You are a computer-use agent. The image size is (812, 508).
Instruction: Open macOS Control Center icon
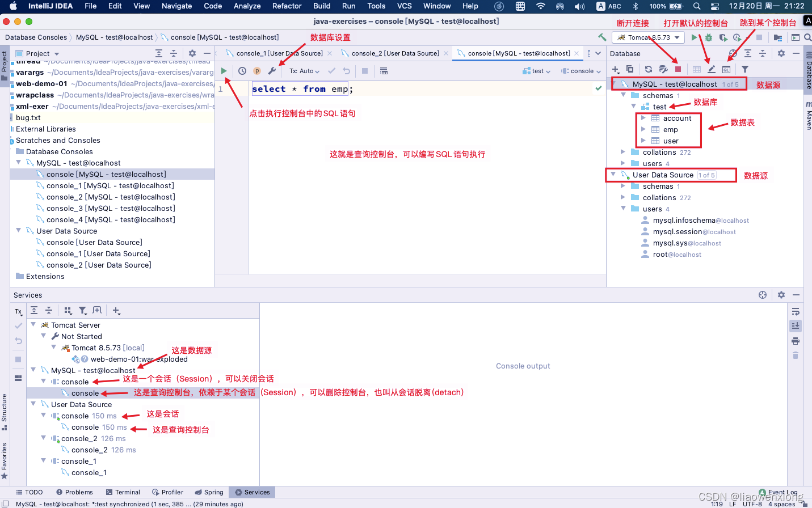715,6
